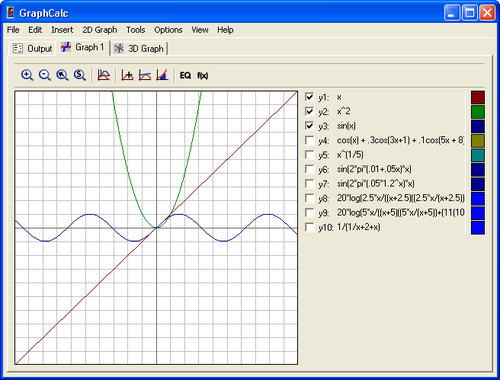Image resolution: width=500 pixels, height=380 pixels.
Task: Click the zoom out magnifier icon
Action: pos(45,75)
